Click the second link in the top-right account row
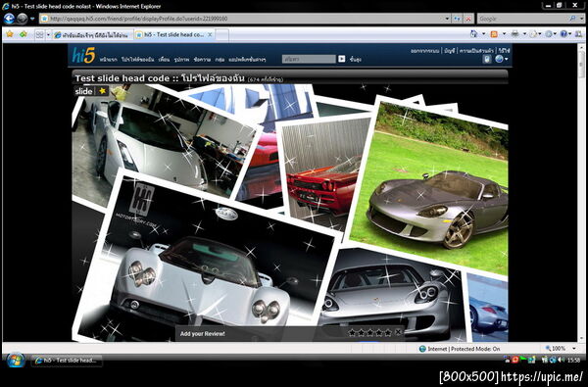Image resolution: width=588 pixels, height=387 pixels. (450, 50)
